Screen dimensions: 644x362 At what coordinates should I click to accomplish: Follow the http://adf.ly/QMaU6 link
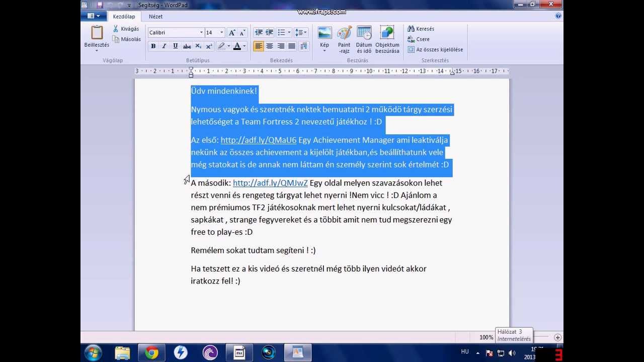coord(259,140)
